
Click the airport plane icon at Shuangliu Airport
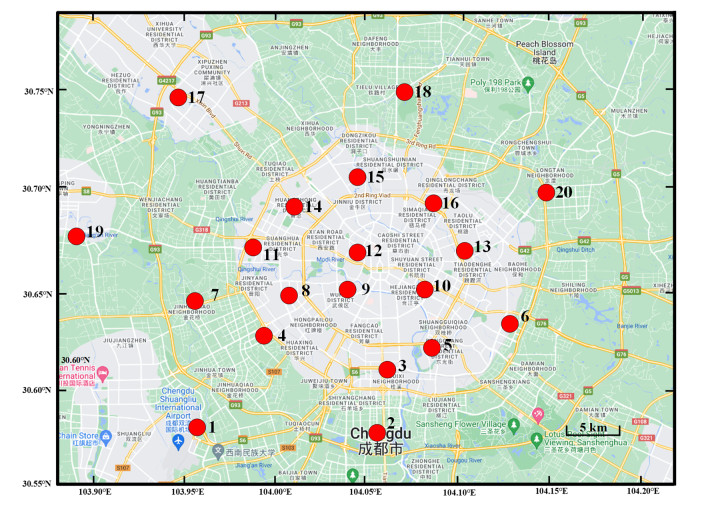coord(178,441)
